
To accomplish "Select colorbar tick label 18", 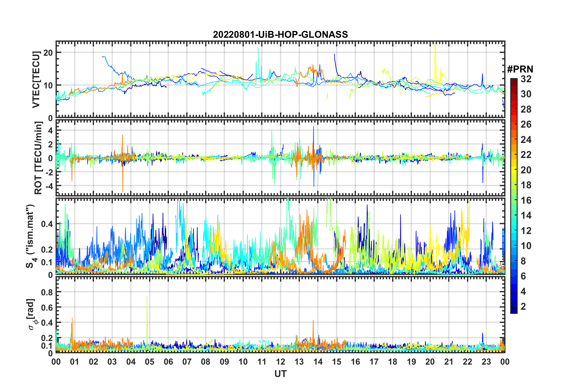I will 526,185.
